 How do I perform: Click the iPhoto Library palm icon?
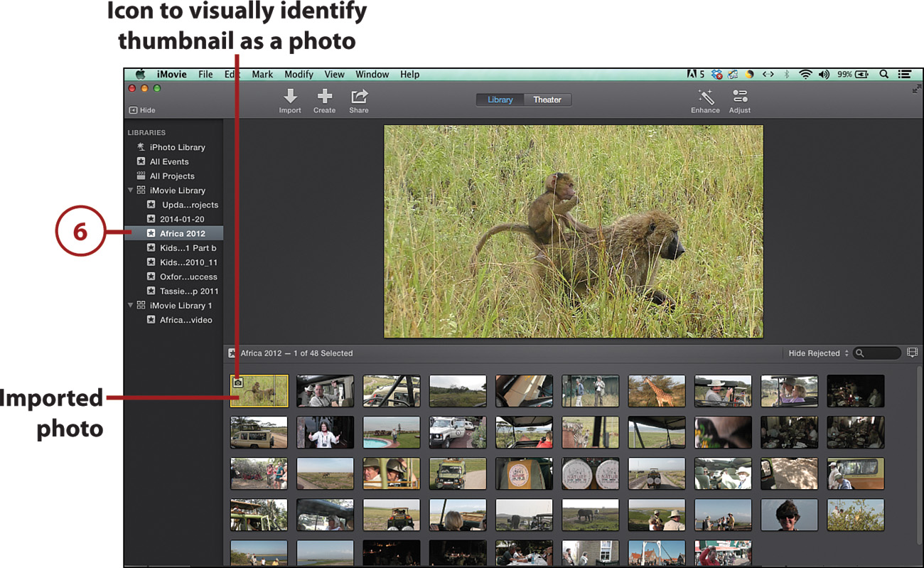[x=141, y=147]
